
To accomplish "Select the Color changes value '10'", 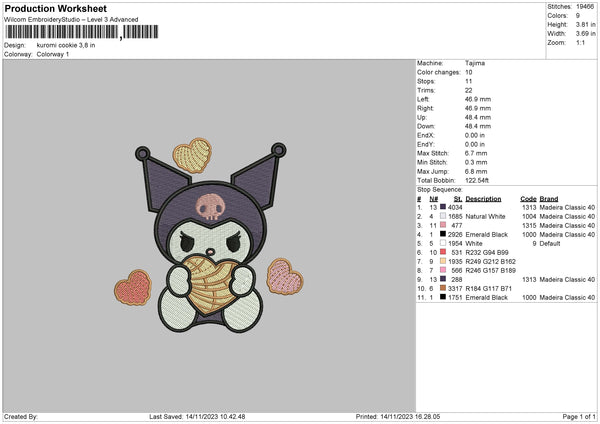I will [x=469, y=72].
